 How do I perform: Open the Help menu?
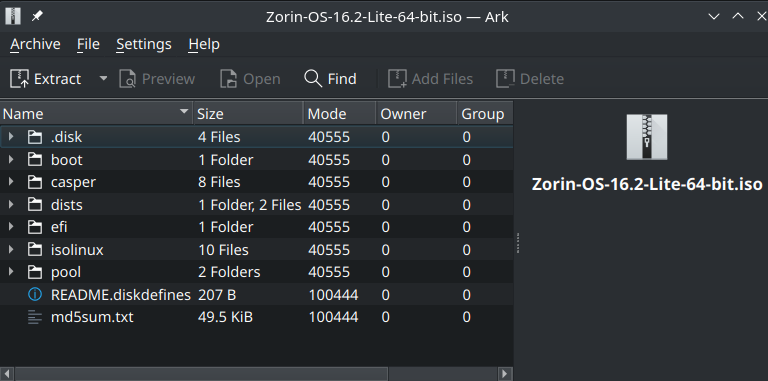point(204,45)
